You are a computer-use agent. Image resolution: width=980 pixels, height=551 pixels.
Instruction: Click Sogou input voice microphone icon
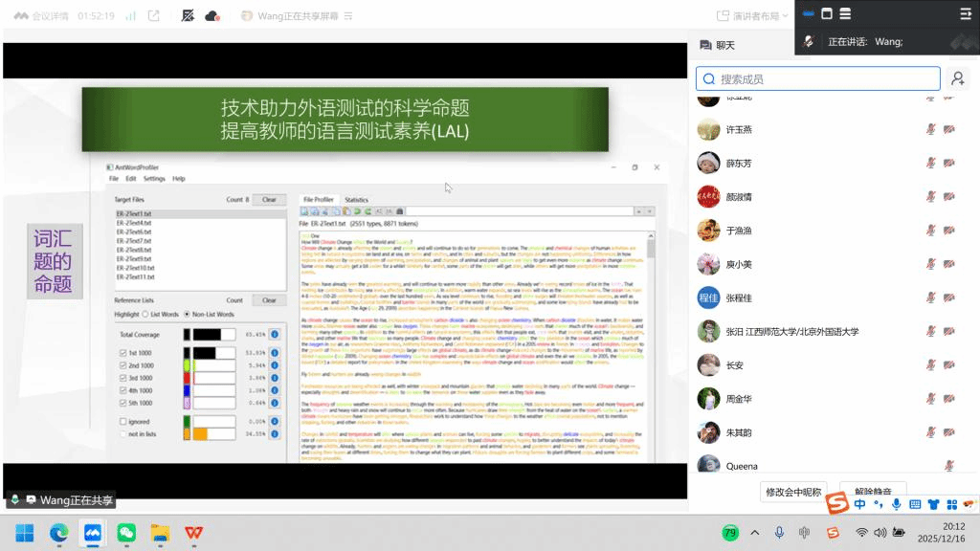896,504
